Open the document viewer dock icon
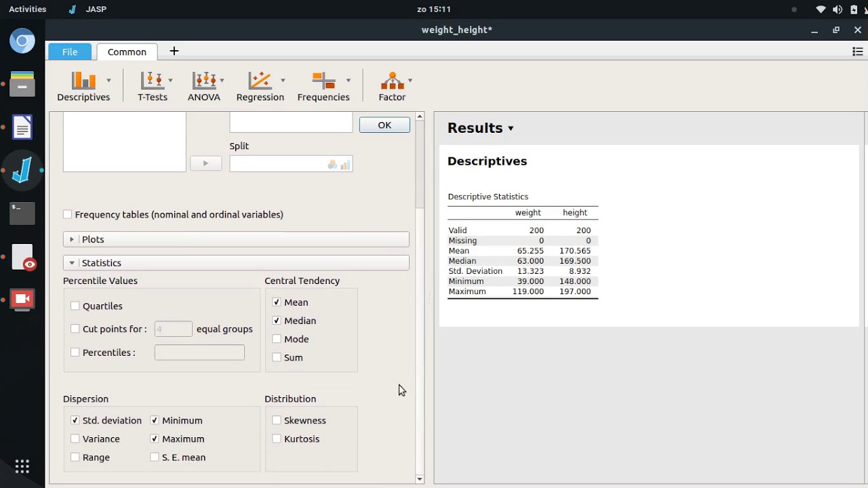This screenshot has width=868, height=488. [22, 257]
